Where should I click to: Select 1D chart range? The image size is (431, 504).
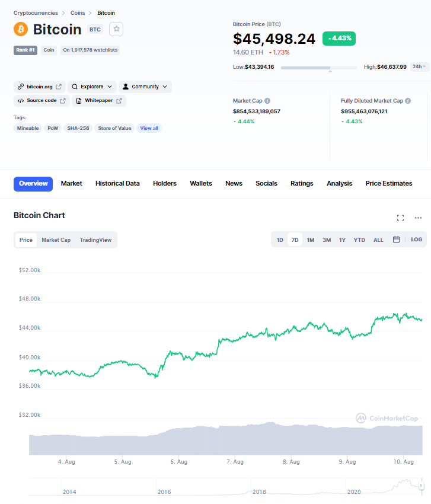pos(280,240)
